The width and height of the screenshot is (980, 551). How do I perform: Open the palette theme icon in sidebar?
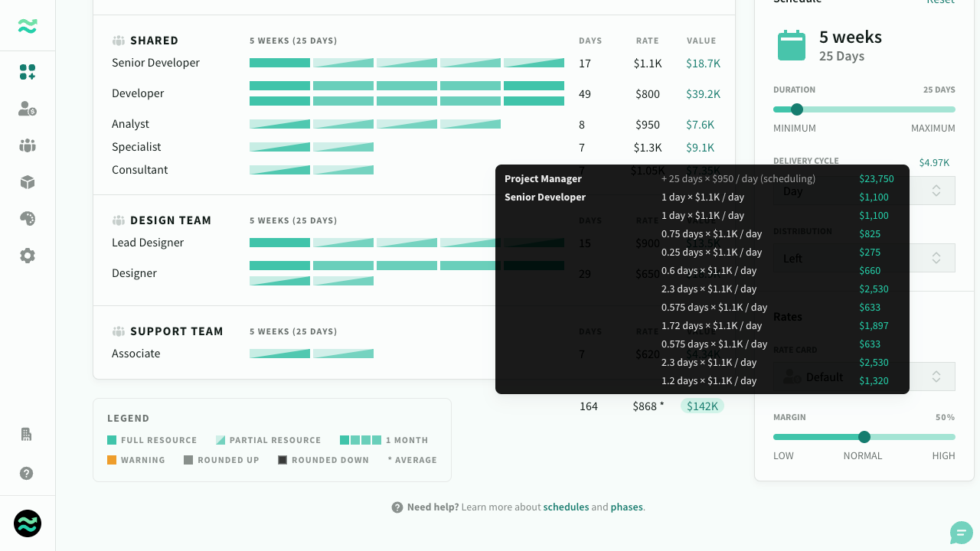tap(28, 219)
